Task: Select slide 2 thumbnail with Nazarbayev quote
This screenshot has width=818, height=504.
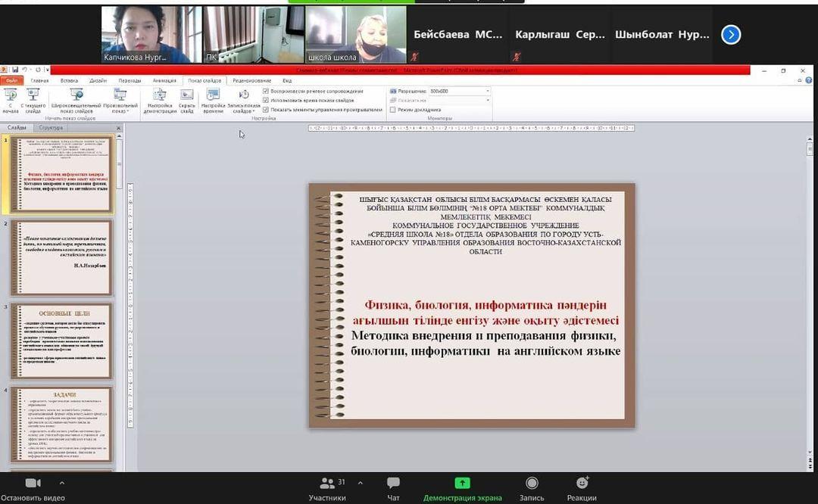Action: pyautogui.click(x=61, y=257)
